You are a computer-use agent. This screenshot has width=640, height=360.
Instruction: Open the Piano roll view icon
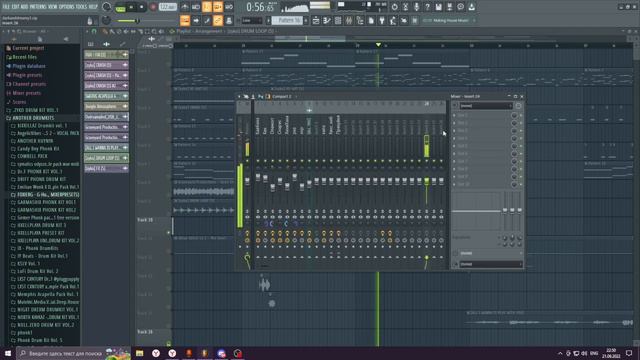pos(327,20)
